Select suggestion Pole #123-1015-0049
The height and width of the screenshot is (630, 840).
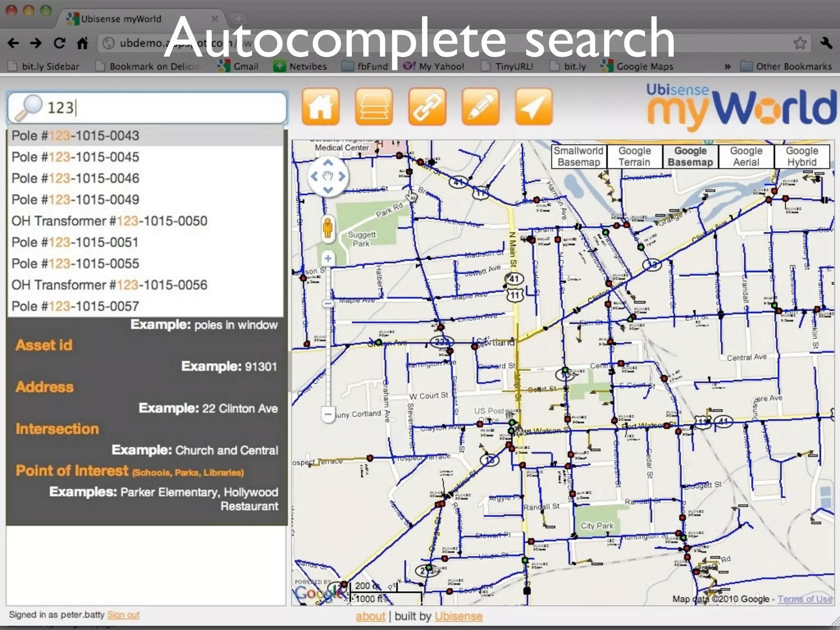145,200
